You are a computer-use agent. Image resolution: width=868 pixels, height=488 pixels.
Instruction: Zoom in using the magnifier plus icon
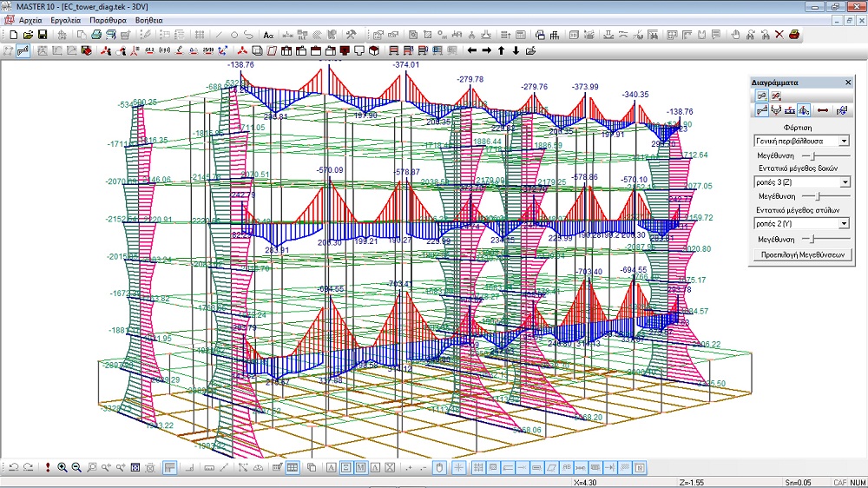click(x=62, y=468)
